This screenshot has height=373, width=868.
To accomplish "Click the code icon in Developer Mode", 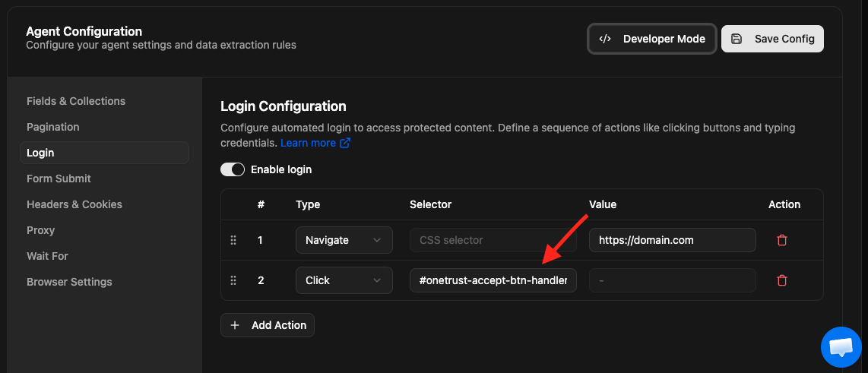I will point(605,39).
